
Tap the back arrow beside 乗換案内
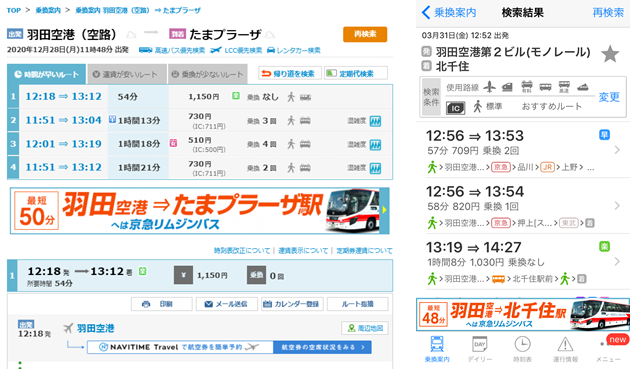point(426,12)
